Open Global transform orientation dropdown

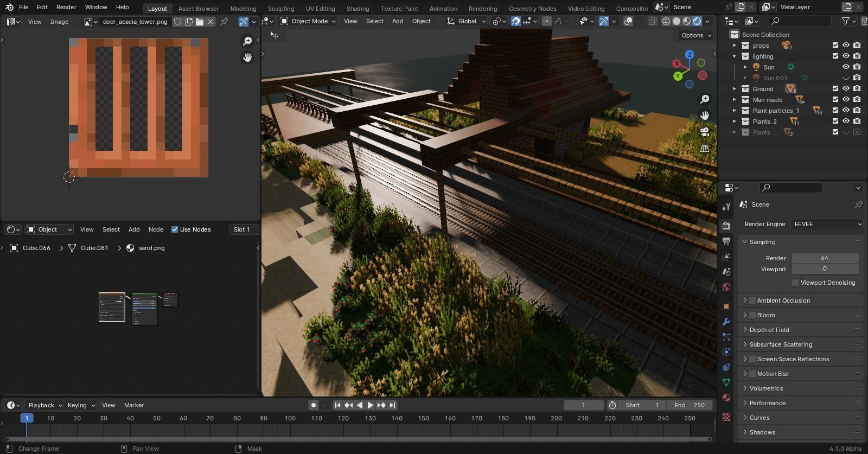coord(466,21)
